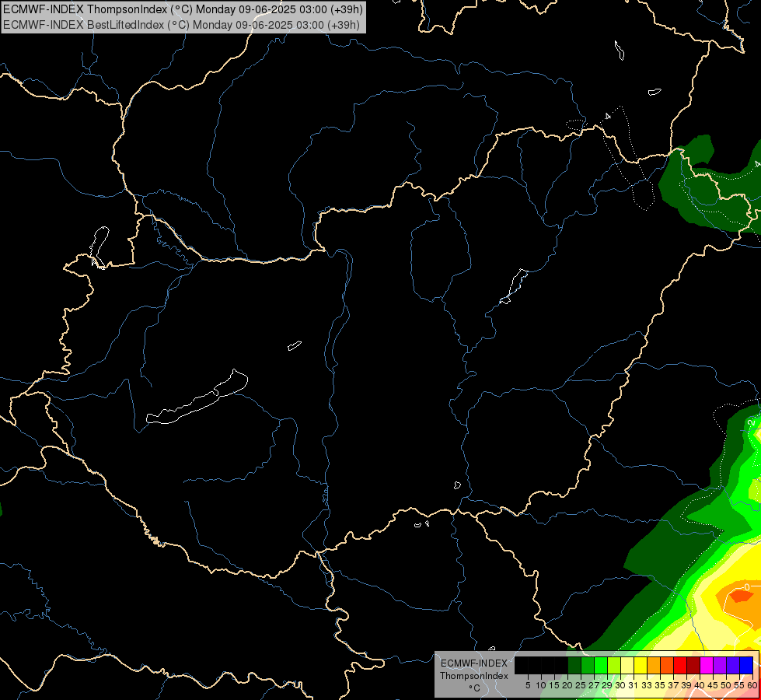Select the dark green legend swatch for 20–25
The image size is (761, 700).
pos(574,666)
